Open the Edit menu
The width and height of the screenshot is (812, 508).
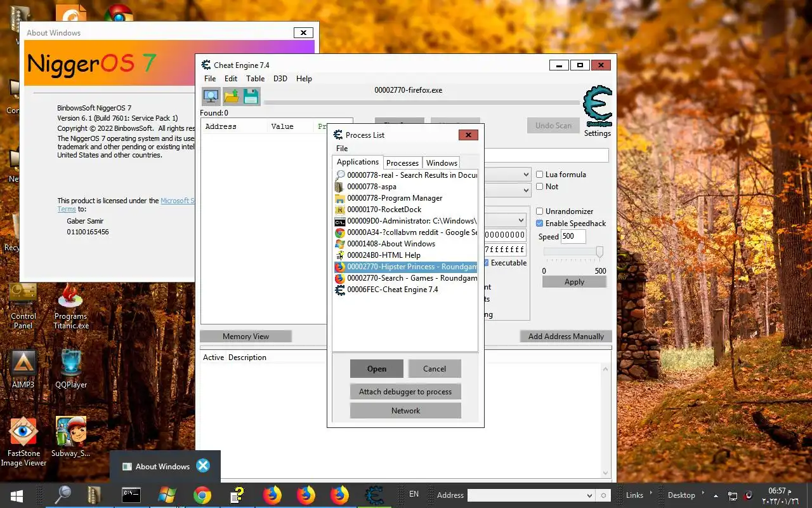pyautogui.click(x=231, y=79)
